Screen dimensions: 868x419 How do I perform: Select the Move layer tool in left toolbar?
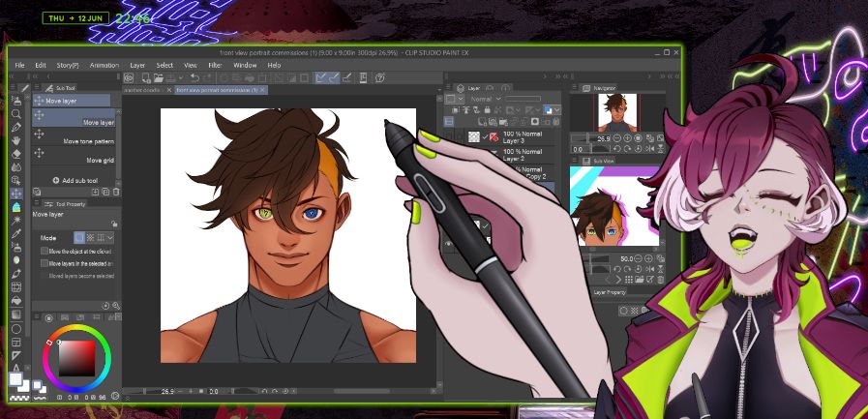[16, 194]
